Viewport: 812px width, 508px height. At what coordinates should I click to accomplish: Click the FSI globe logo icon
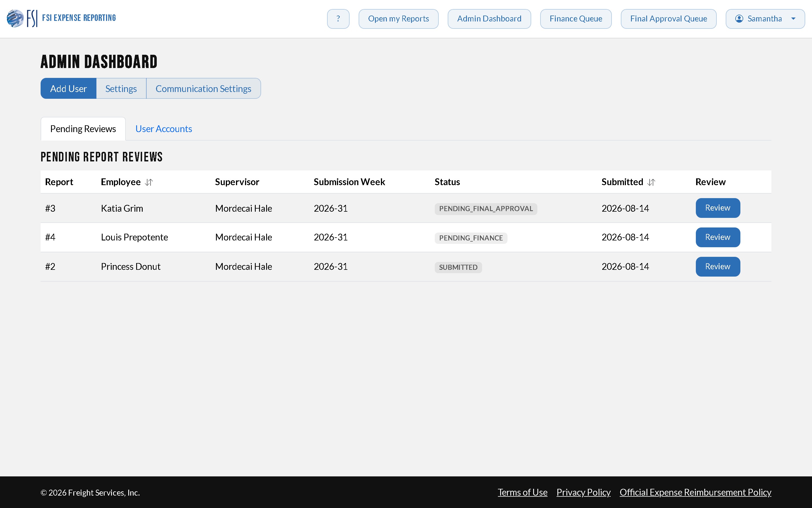point(15,18)
